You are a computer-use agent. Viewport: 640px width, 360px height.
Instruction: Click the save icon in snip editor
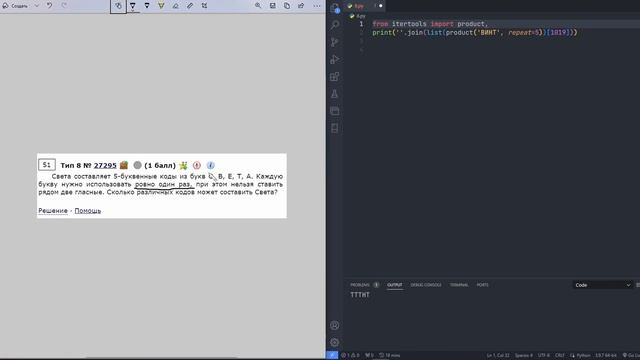click(x=273, y=6)
